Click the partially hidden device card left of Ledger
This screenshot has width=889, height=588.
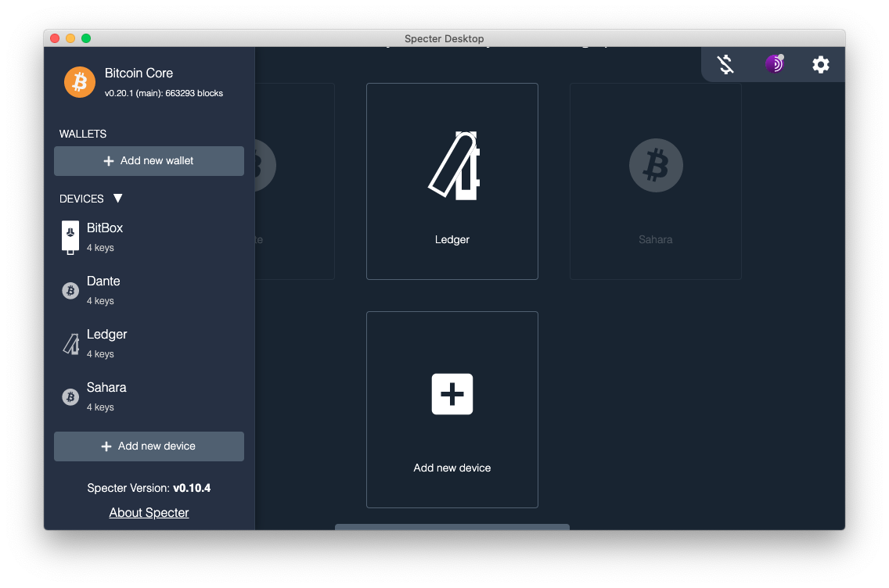295,181
